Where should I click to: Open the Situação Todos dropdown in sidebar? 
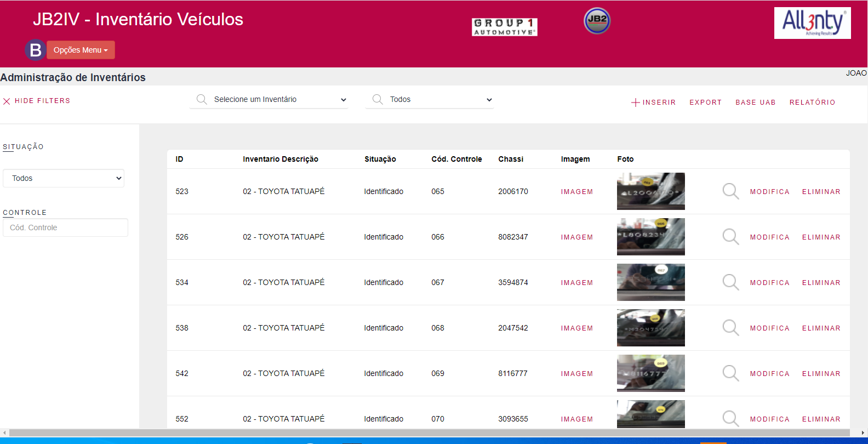[64, 178]
